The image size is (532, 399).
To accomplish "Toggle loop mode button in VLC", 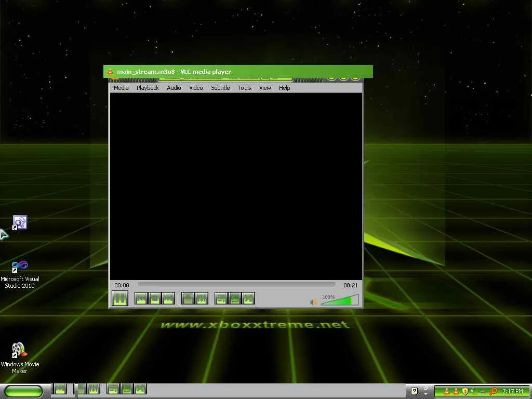I will (x=235, y=299).
